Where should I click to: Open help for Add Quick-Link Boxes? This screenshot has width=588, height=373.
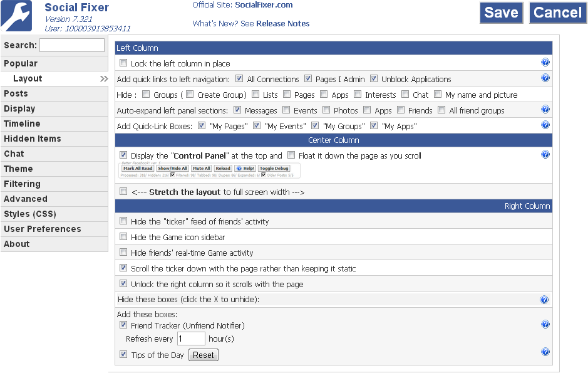(x=545, y=125)
